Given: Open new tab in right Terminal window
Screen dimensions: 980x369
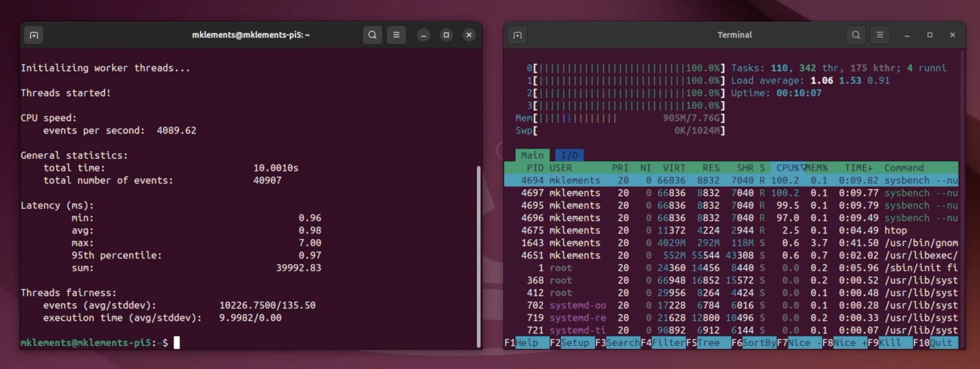Looking at the screenshot, I should (x=517, y=35).
